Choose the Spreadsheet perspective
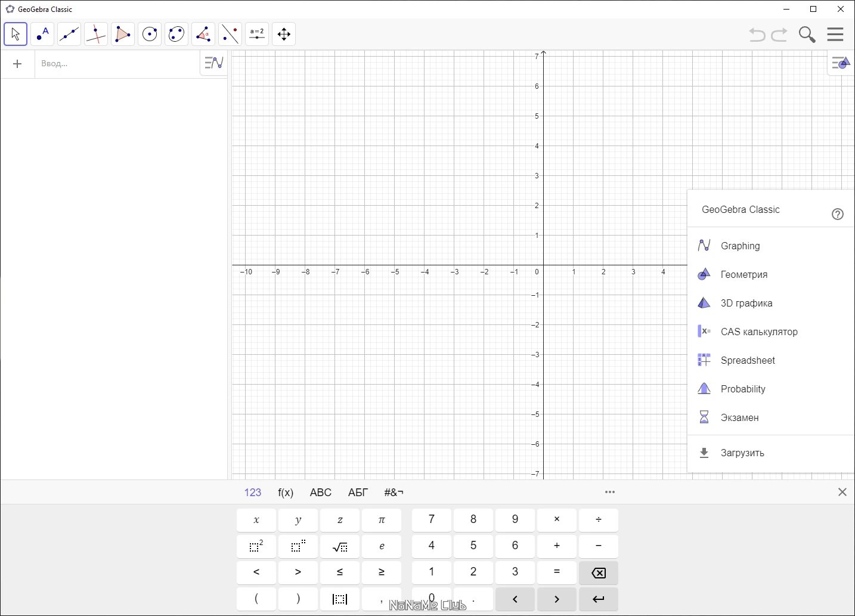This screenshot has height=616, width=855. (x=771, y=360)
